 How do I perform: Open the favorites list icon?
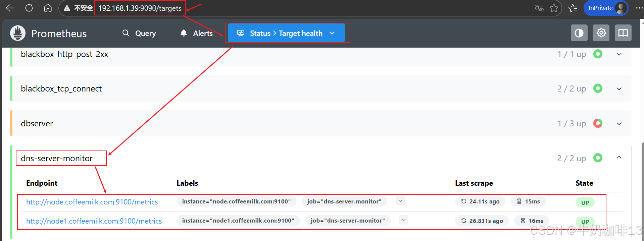pyautogui.click(x=573, y=8)
